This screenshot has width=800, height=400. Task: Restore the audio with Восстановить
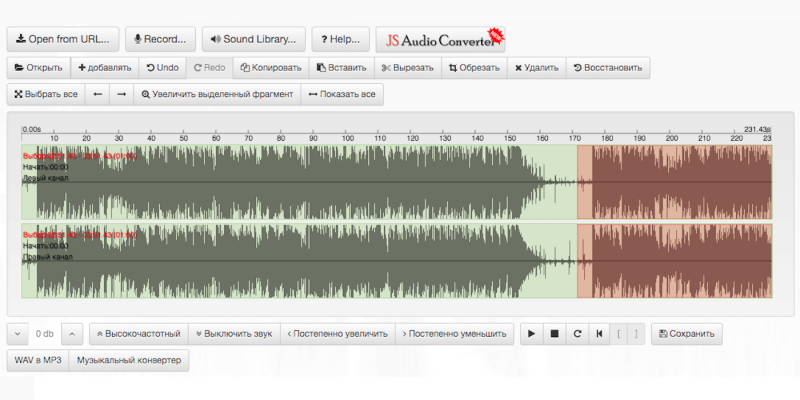(x=608, y=68)
